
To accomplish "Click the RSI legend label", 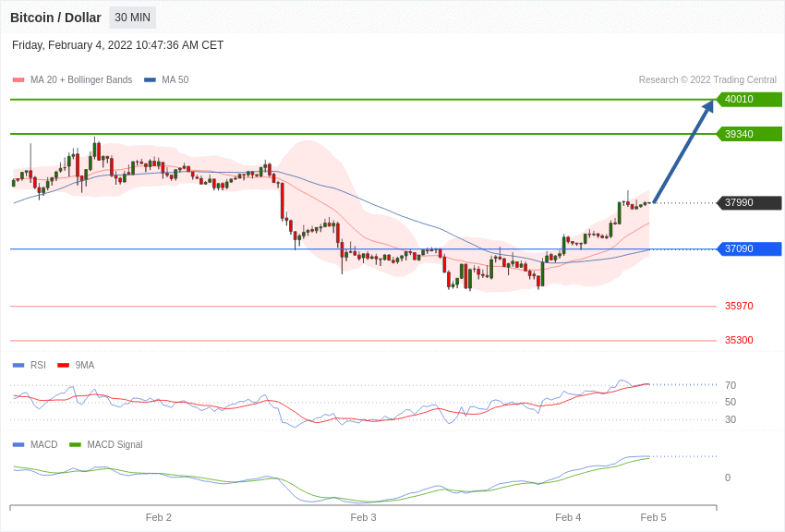I will 38,366.
